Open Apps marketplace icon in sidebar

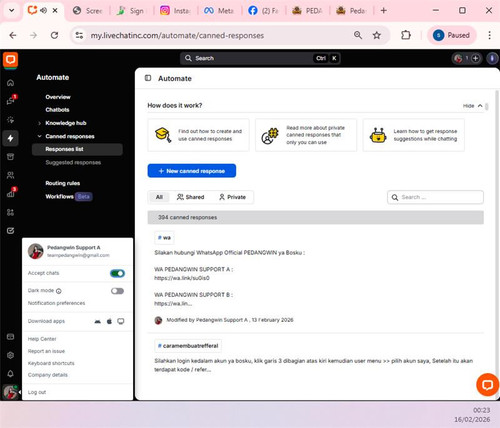tap(10, 212)
